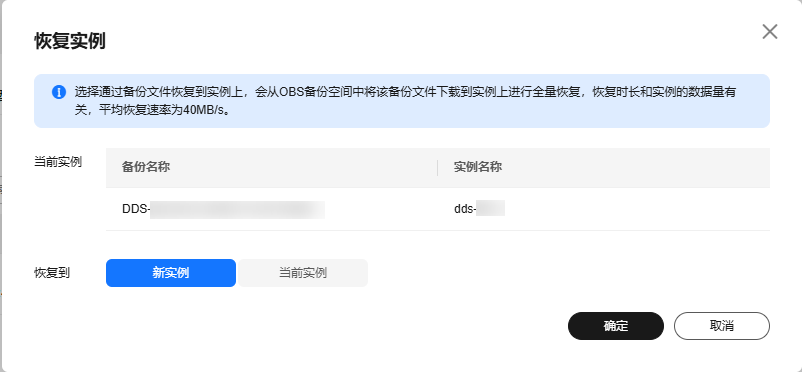Click the 当前实例 label left of the table
Viewport: 802px width, 372px height.
click(58, 162)
